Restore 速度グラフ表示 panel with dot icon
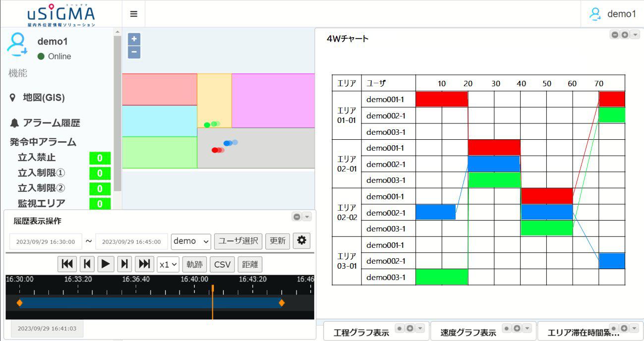The height and width of the screenshot is (341, 644). [x=507, y=328]
